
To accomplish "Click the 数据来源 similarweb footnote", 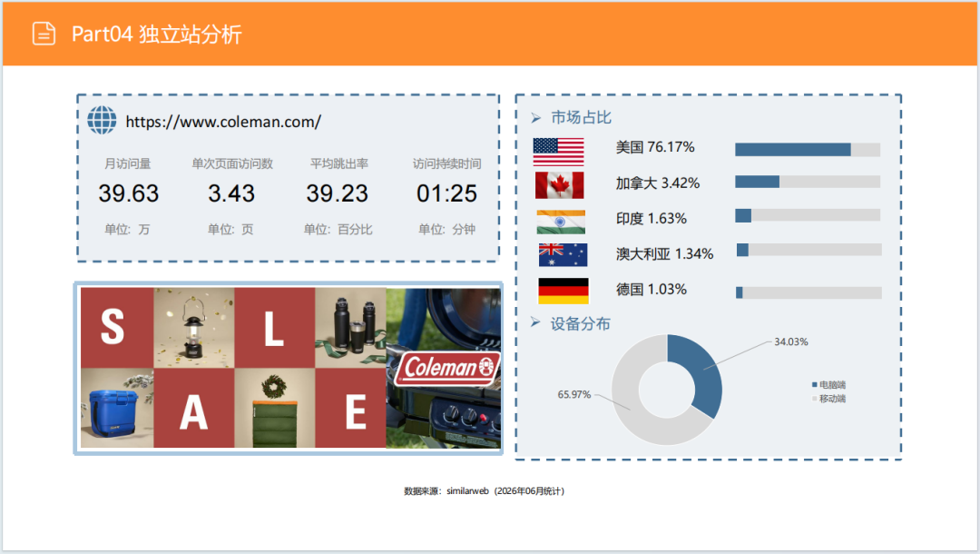I will point(484,490).
